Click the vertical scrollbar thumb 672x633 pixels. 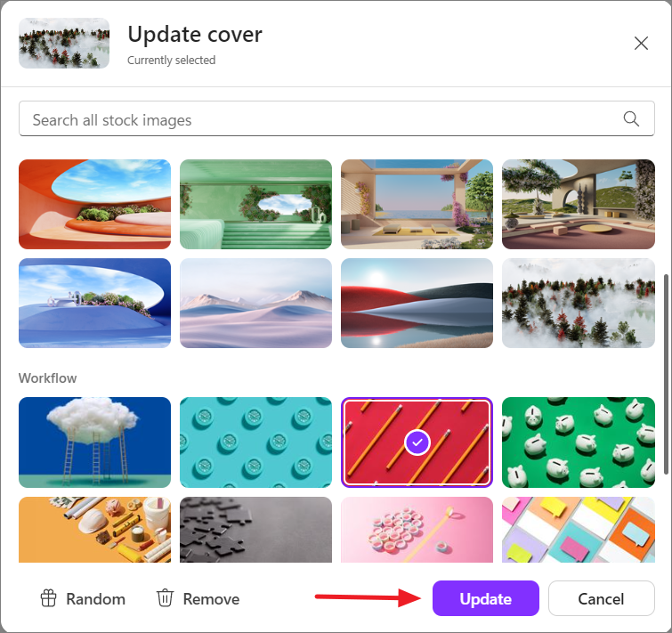(x=666, y=374)
